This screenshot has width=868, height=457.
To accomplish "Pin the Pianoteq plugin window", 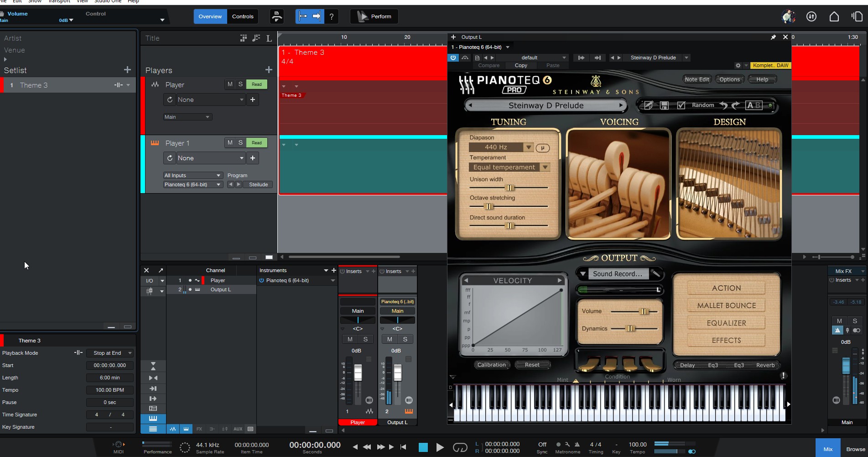I will [x=773, y=37].
